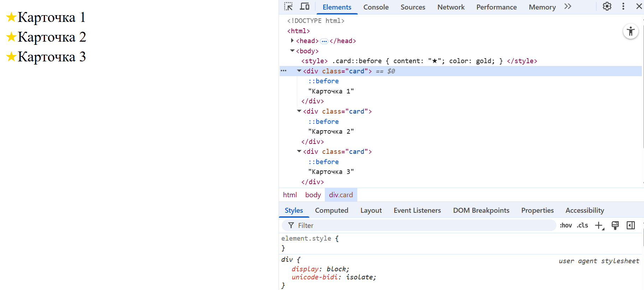This screenshot has height=290, width=644.
Task: Toggle .cls element classes panel
Action: tap(582, 225)
